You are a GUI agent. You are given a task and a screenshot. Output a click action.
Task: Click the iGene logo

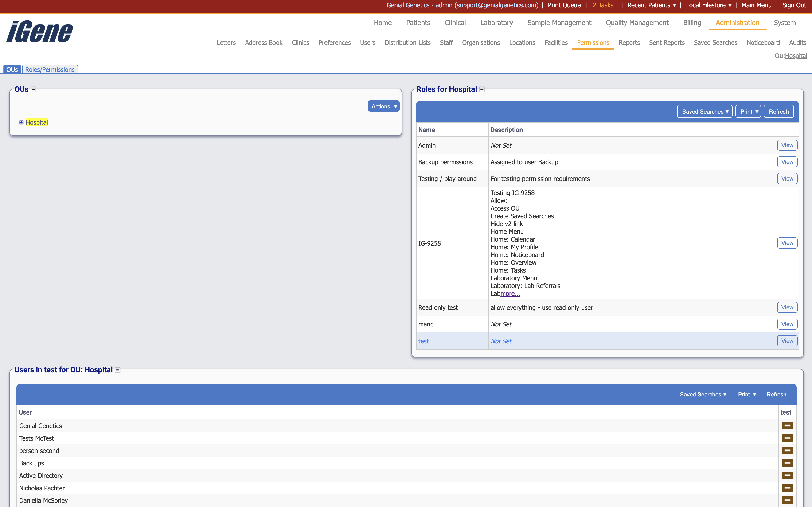[40, 31]
